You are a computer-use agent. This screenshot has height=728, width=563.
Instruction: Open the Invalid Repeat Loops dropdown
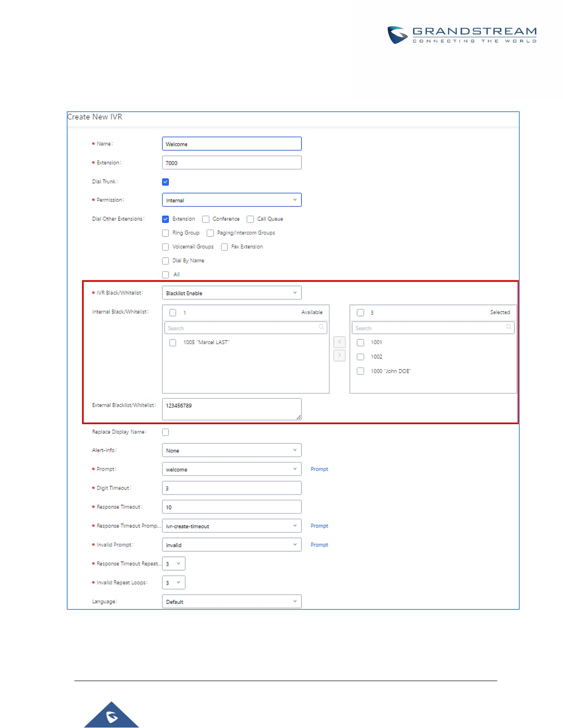click(x=174, y=582)
